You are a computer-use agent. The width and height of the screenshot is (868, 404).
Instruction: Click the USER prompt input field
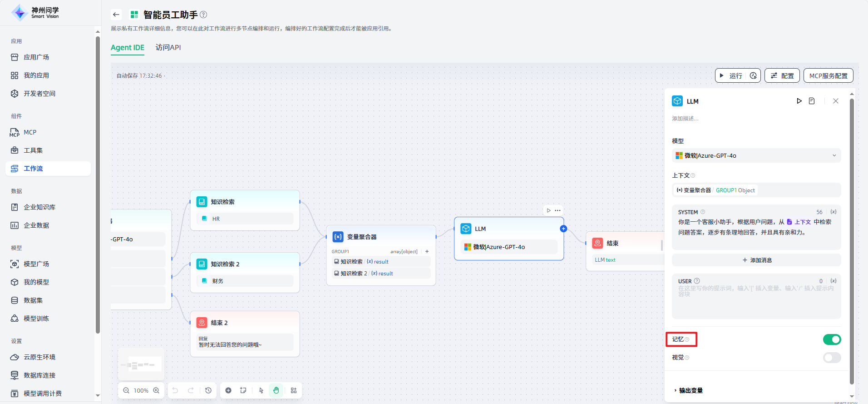pyautogui.click(x=756, y=300)
